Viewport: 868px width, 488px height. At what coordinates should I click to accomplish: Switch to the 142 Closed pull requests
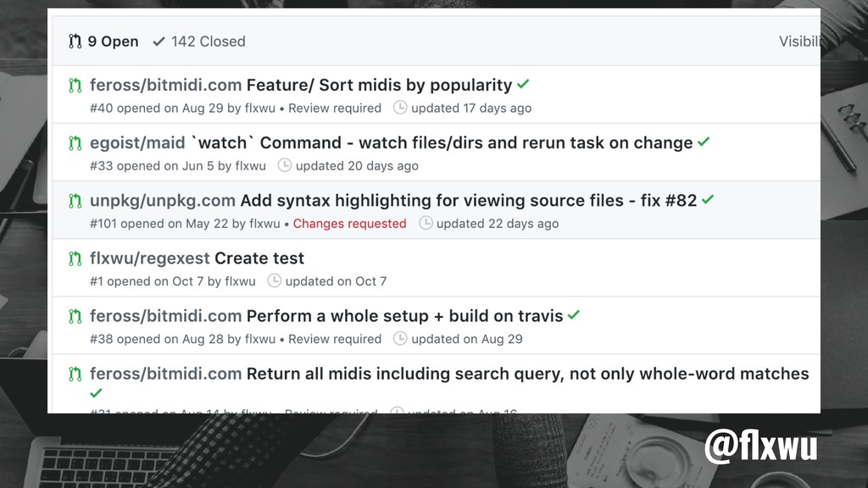click(x=199, y=42)
